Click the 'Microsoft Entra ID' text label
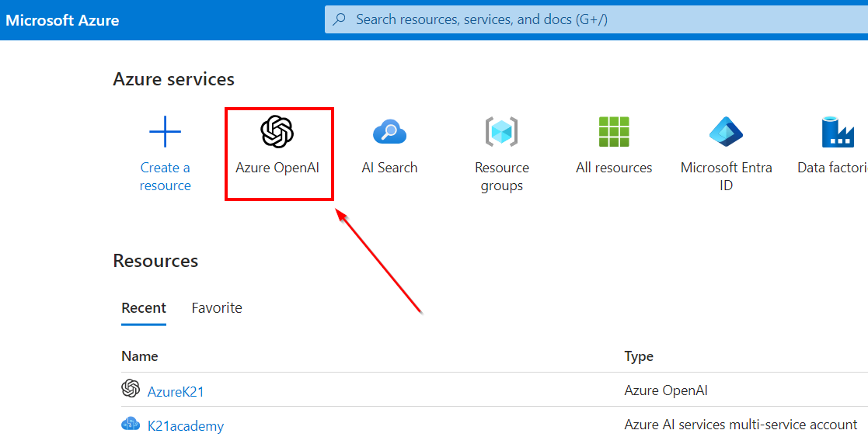 pyautogui.click(x=726, y=177)
